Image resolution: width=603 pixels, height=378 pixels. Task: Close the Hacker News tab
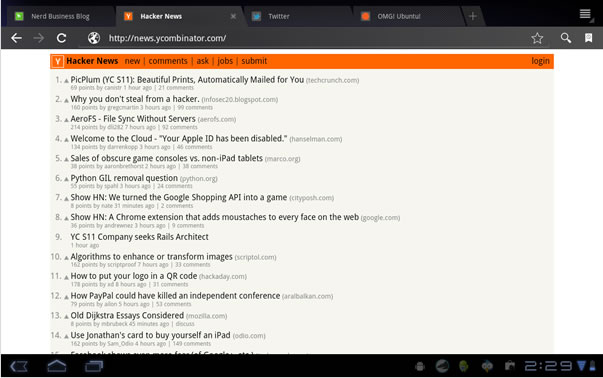[233, 16]
